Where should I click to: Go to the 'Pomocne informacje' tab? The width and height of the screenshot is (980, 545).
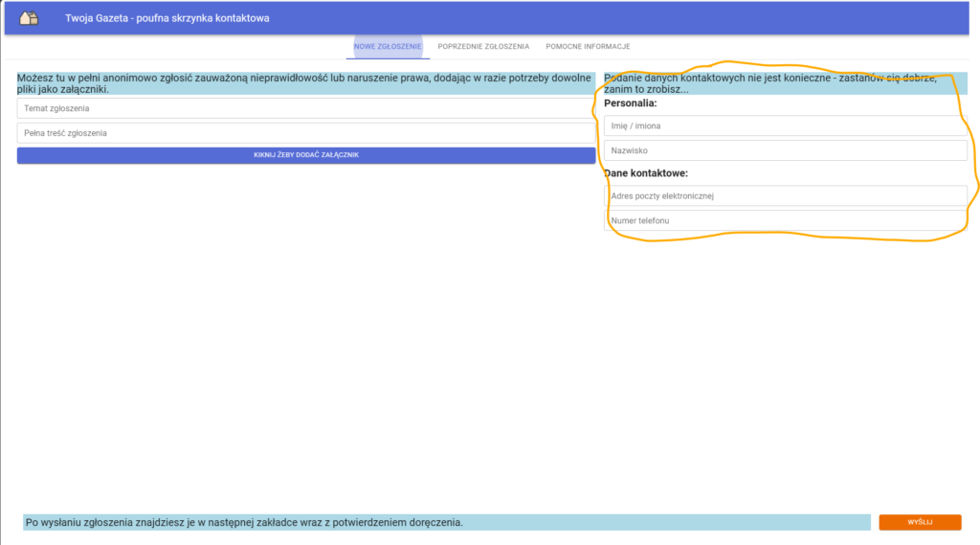pyautogui.click(x=588, y=46)
